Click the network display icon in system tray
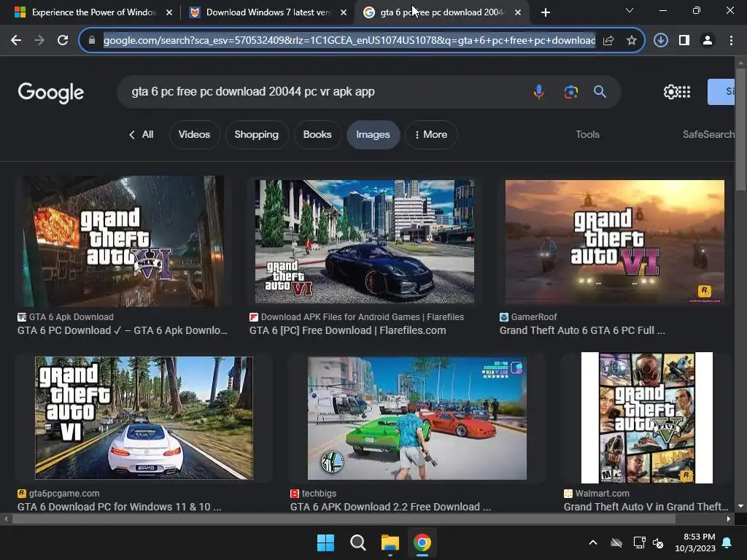747x560 pixels. (639, 542)
